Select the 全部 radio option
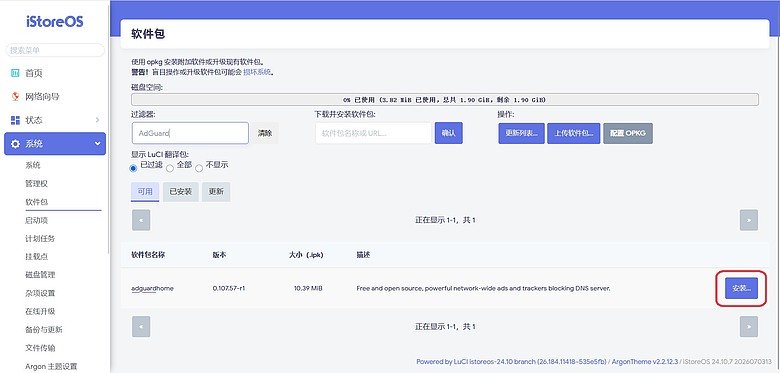Image resolution: width=780 pixels, height=373 pixels. click(170, 168)
